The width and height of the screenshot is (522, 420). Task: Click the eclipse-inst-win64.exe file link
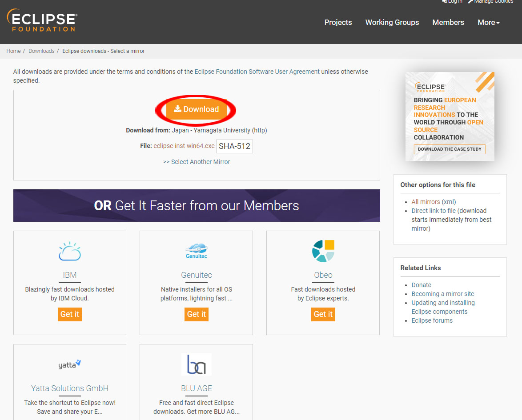click(x=184, y=146)
